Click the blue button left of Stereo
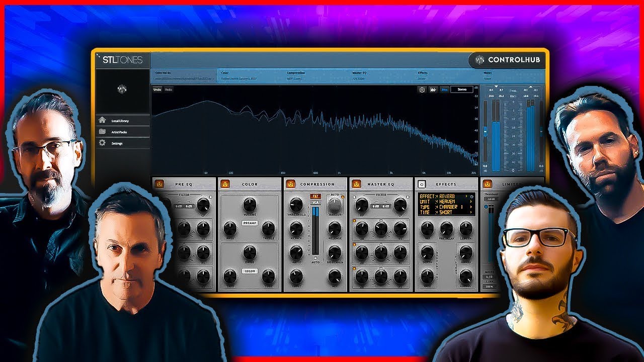The image size is (644, 362). click(444, 89)
